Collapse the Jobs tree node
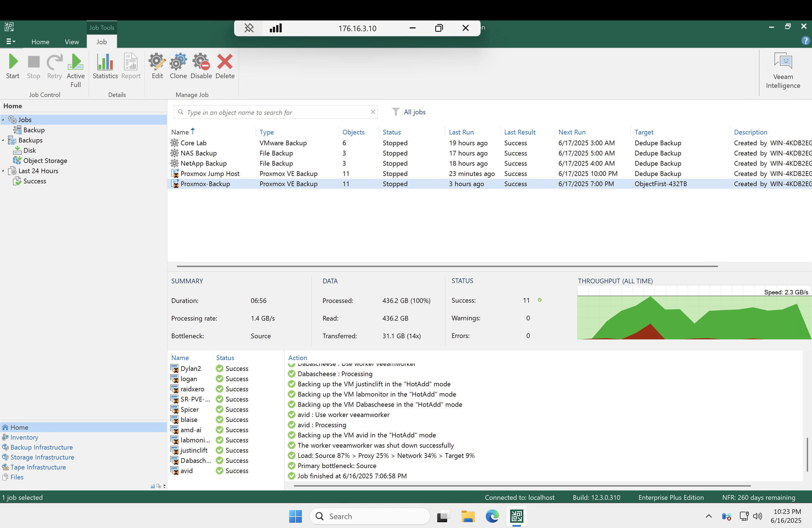Image resolution: width=812 pixels, height=528 pixels. [3, 120]
